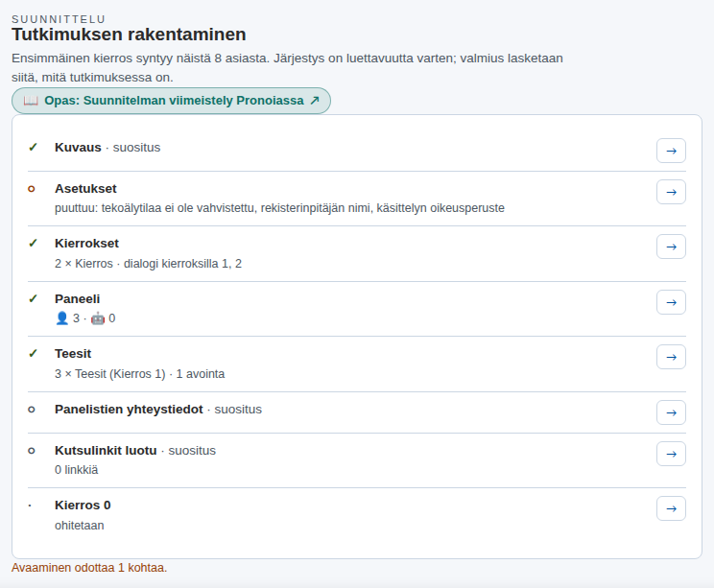
Task: Open guide Suunnitelman viimeistely Pronoiassa
Action: (171, 101)
